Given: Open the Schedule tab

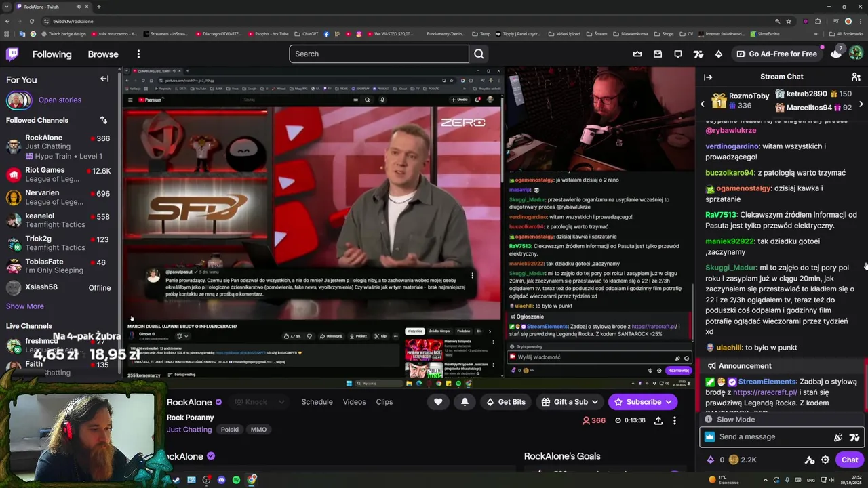Looking at the screenshot, I should 317,402.
